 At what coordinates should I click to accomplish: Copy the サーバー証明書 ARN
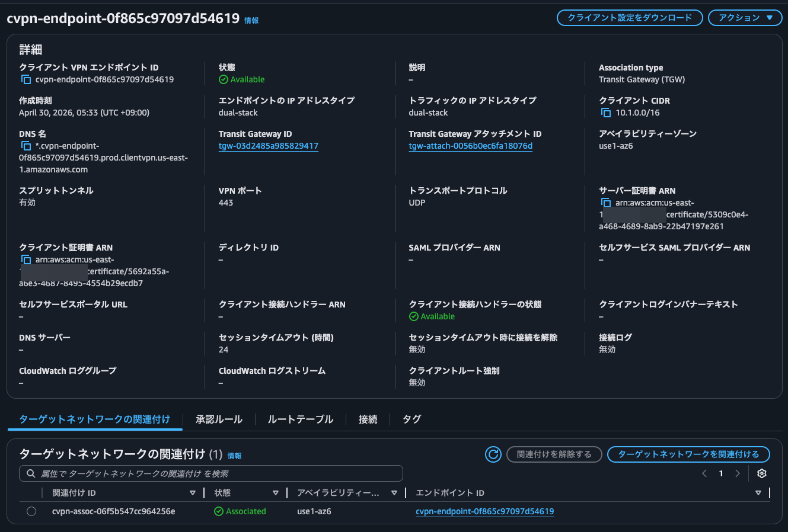click(607, 203)
